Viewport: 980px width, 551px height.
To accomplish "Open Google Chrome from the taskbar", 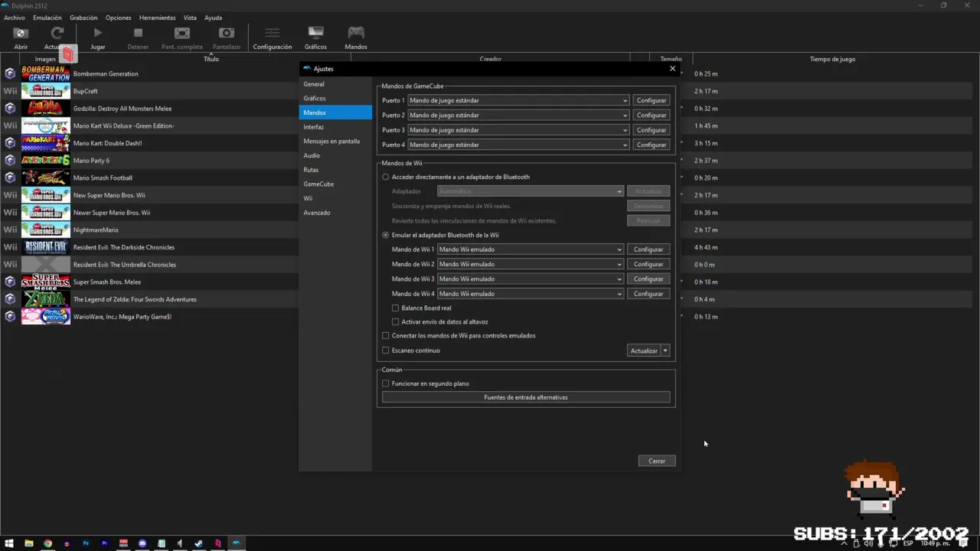I will click(47, 543).
